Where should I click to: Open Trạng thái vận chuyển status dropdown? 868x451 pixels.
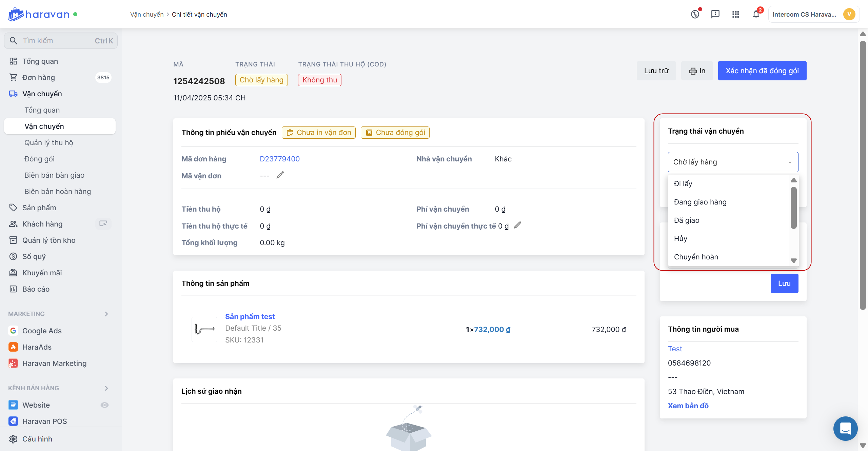[x=733, y=162]
